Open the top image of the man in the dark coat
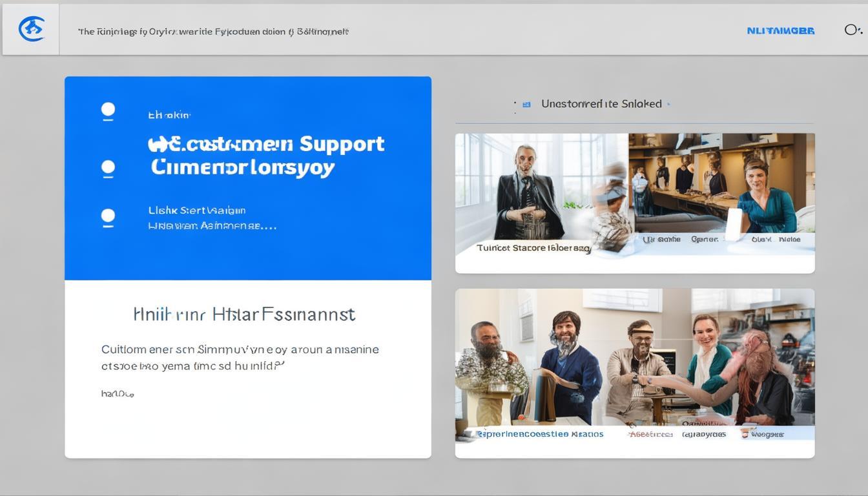 tap(541, 194)
